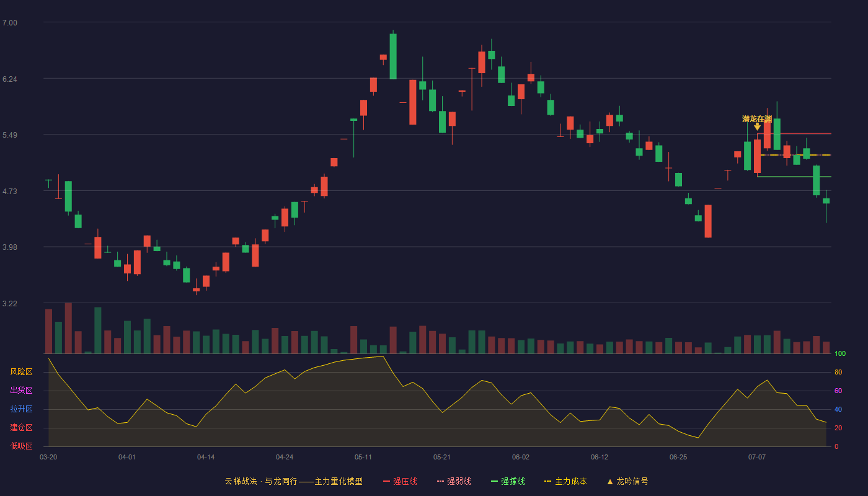Click the 3.98 price axis label
This screenshot has width=868, height=496.
coord(9,247)
